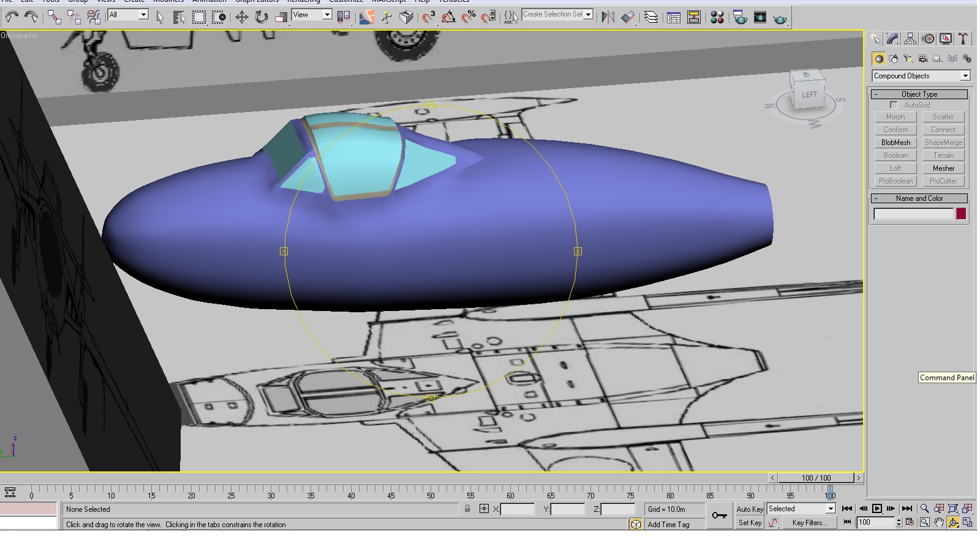Toggle Absolute/Offset transform type-in mode
980x551 pixels.
484,509
